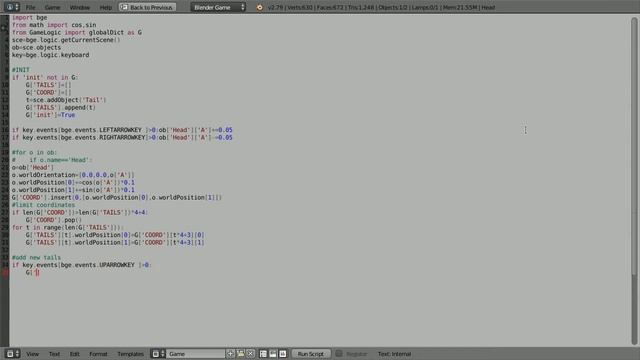Open the Game menu in top bar

coord(52,7)
